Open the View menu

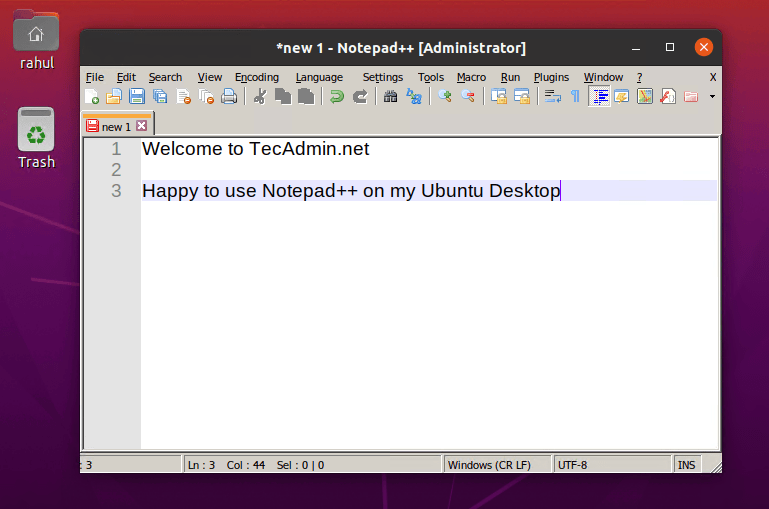coord(209,77)
